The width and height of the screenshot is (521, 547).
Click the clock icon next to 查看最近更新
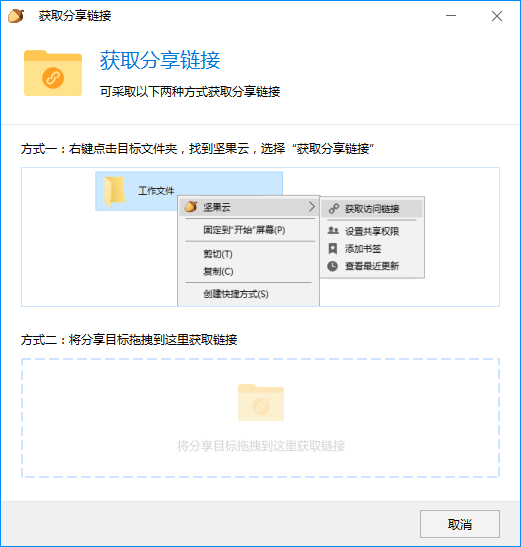(333, 266)
